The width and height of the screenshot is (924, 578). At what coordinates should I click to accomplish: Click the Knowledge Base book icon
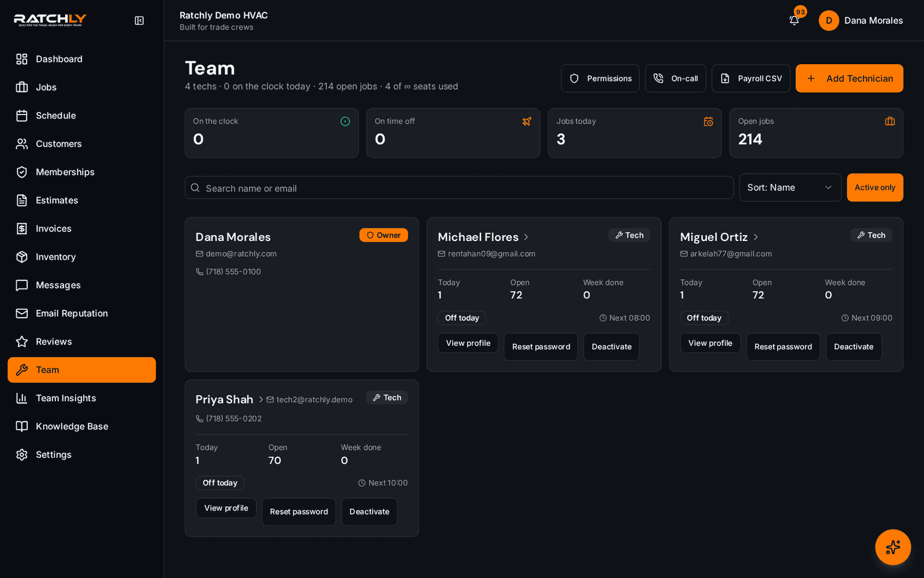[22, 427]
